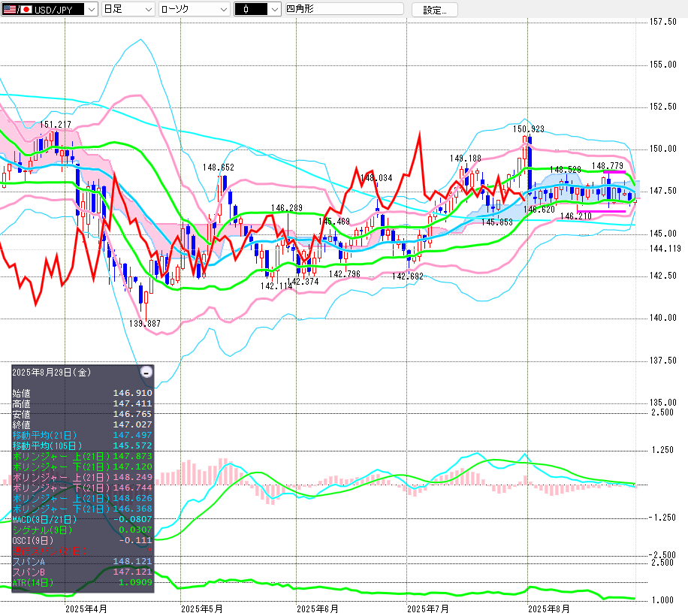This screenshot has width=688, height=616.
Task: Click the 144.119 current price axis marker
Action: tap(665, 249)
